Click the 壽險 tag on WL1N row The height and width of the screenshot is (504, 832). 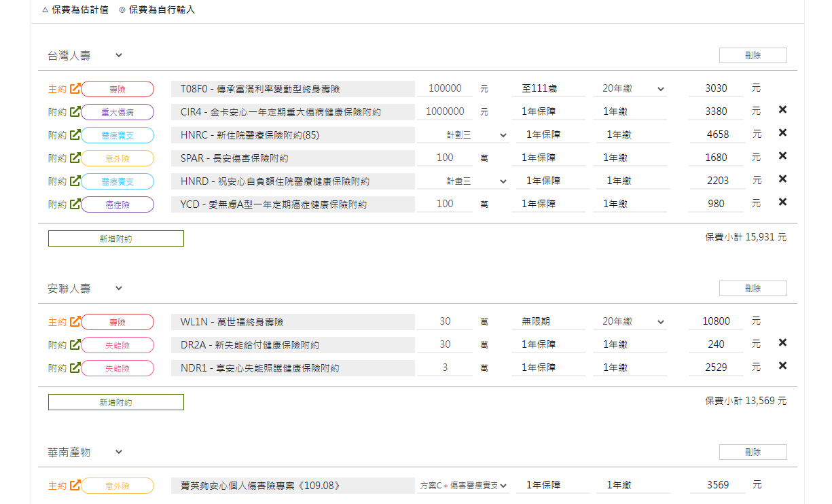(x=117, y=322)
